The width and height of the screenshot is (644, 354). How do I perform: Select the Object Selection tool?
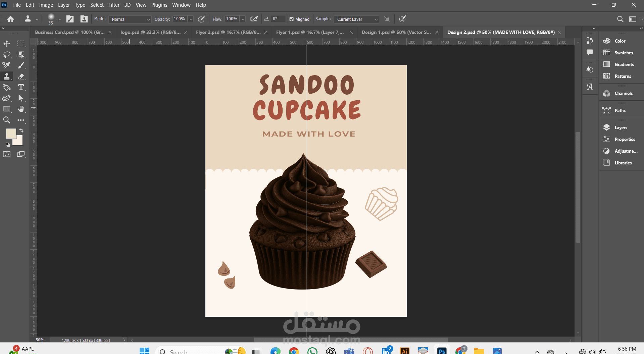click(21, 54)
